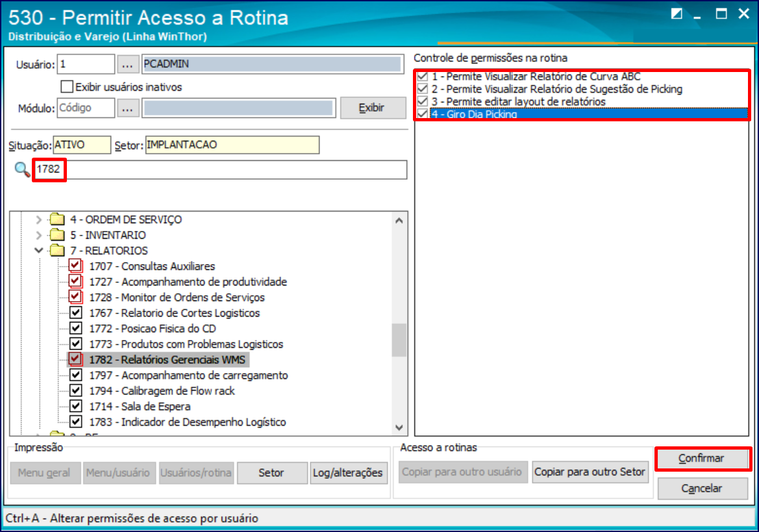Screen dimensions: 759x532
Task: Select 1772 - Posicao Fisica do CD label
Action: [153, 329]
